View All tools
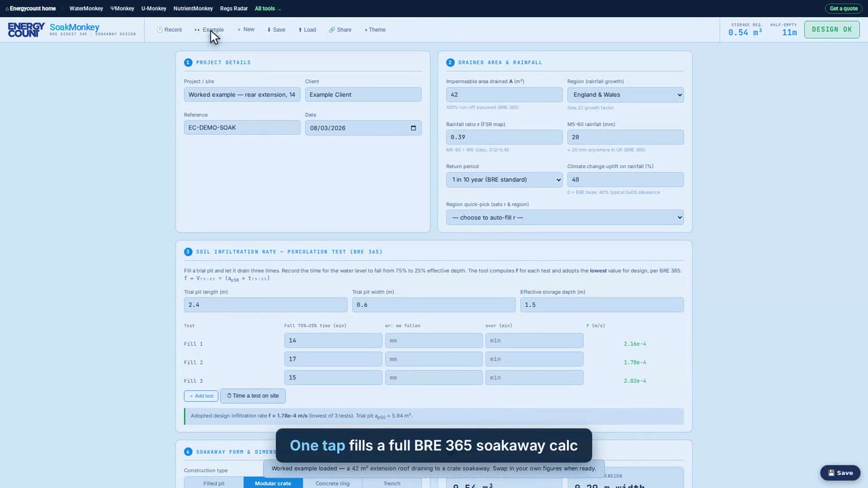The width and height of the screenshot is (868, 488). pyautogui.click(x=268, y=9)
